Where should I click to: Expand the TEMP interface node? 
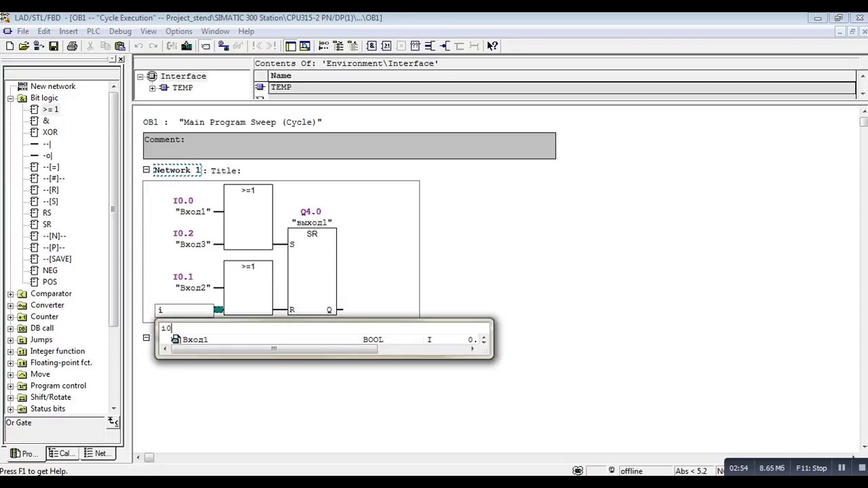tap(152, 88)
